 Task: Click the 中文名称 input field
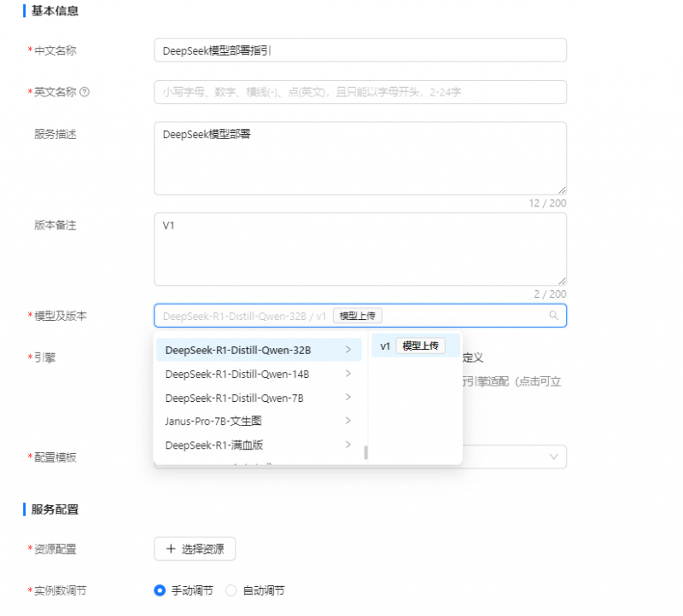tap(359, 50)
